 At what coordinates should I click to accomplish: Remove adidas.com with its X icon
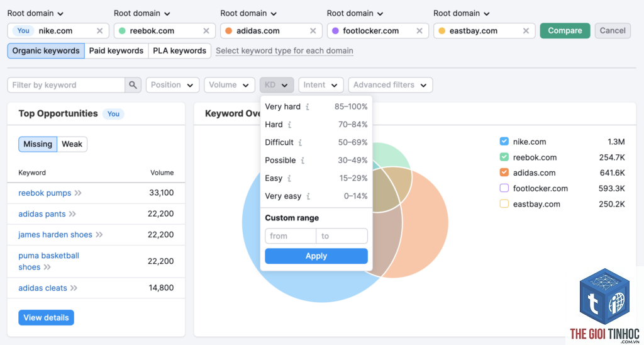313,31
